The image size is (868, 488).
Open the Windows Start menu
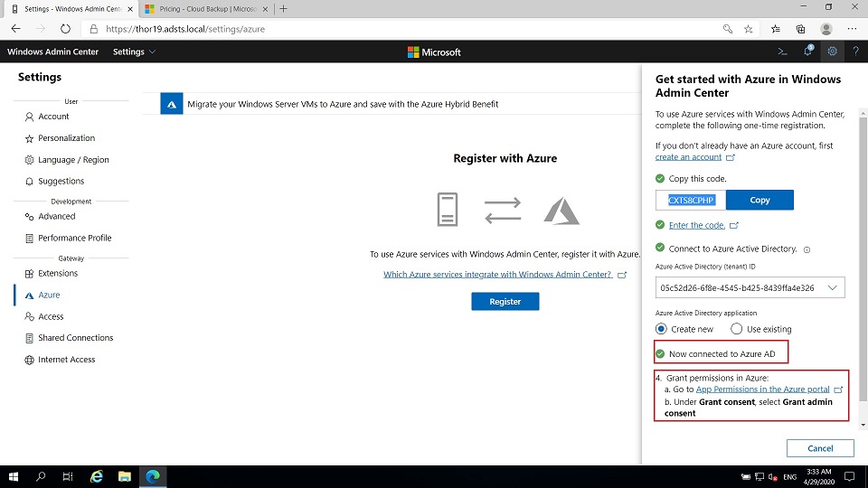coord(14,476)
